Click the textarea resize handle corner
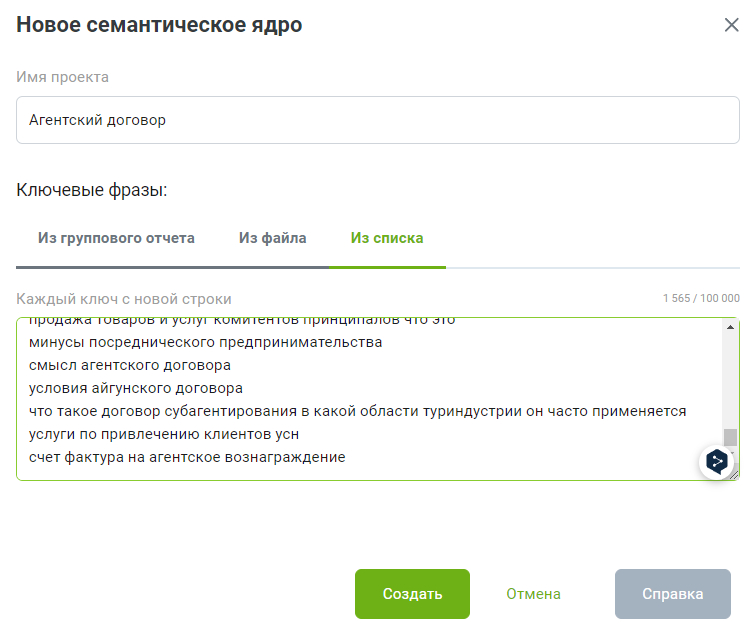The image size is (747, 637). pos(734,475)
